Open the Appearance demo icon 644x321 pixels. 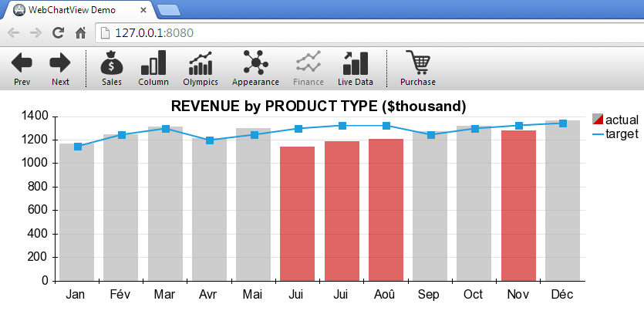pyautogui.click(x=255, y=63)
